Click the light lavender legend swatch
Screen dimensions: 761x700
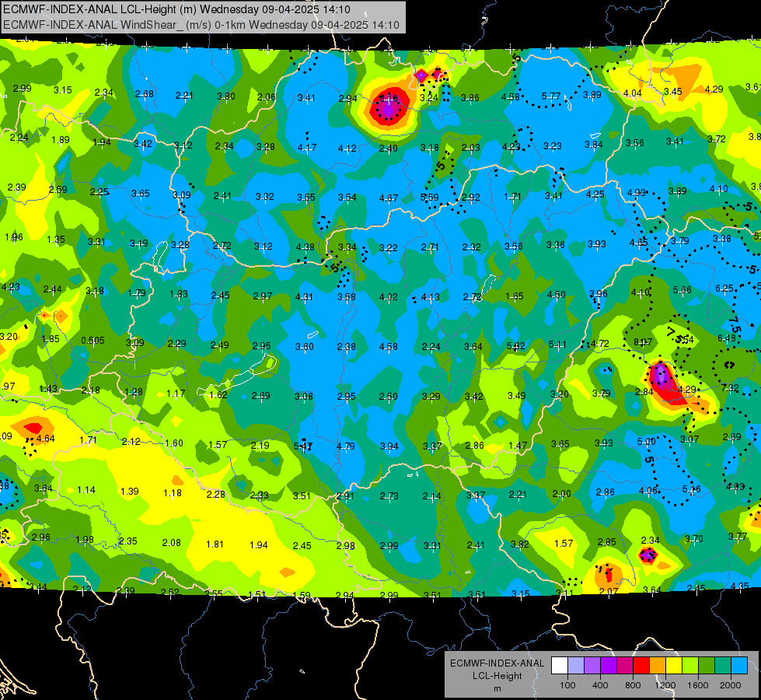[576, 666]
